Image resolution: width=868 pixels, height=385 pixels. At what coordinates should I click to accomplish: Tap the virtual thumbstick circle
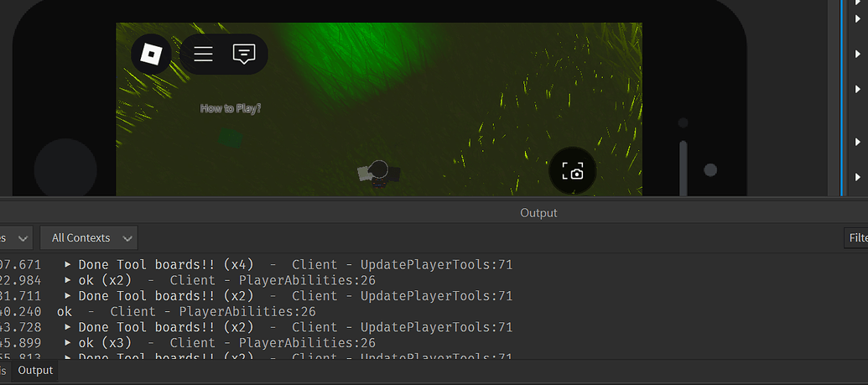coord(65,169)
